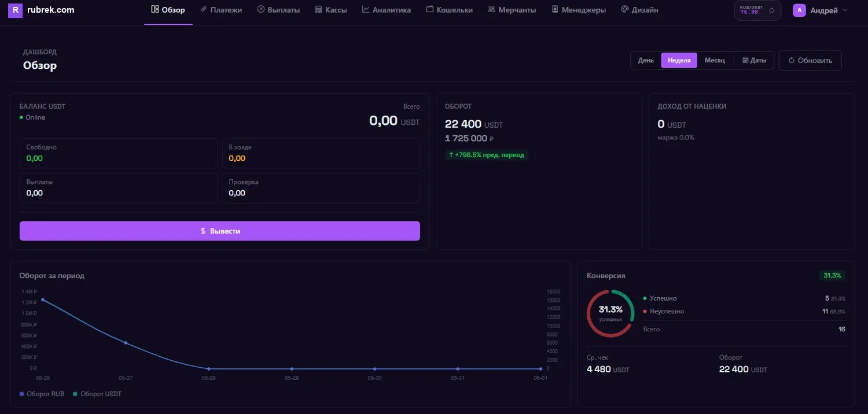Toggle Оборот USDT legend series

tap(97, 394)
